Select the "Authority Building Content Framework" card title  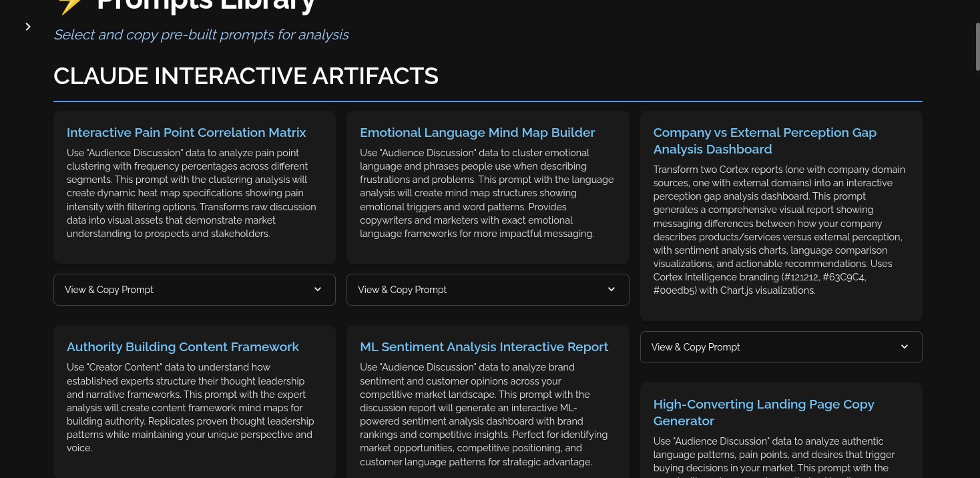point(183,346)
